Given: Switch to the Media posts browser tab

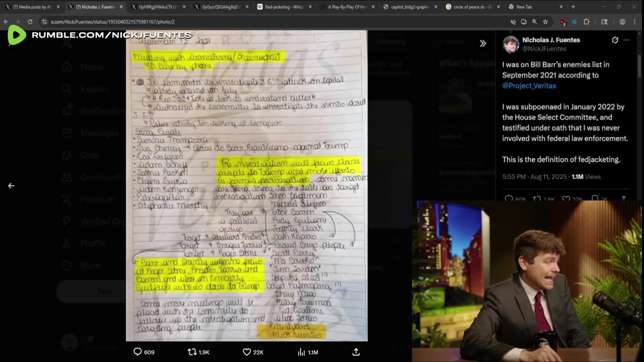Looking at the screenshot, I should pos(32,7).
